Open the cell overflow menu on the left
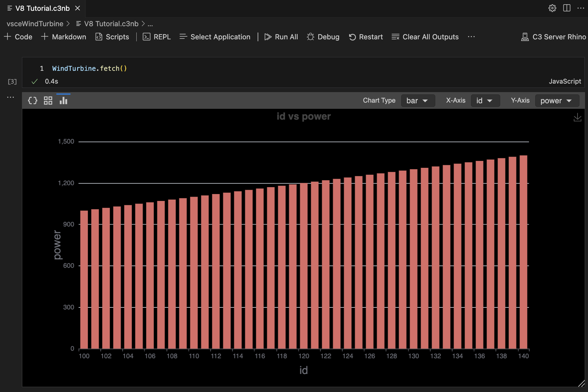588x392 pixels. 10,97
